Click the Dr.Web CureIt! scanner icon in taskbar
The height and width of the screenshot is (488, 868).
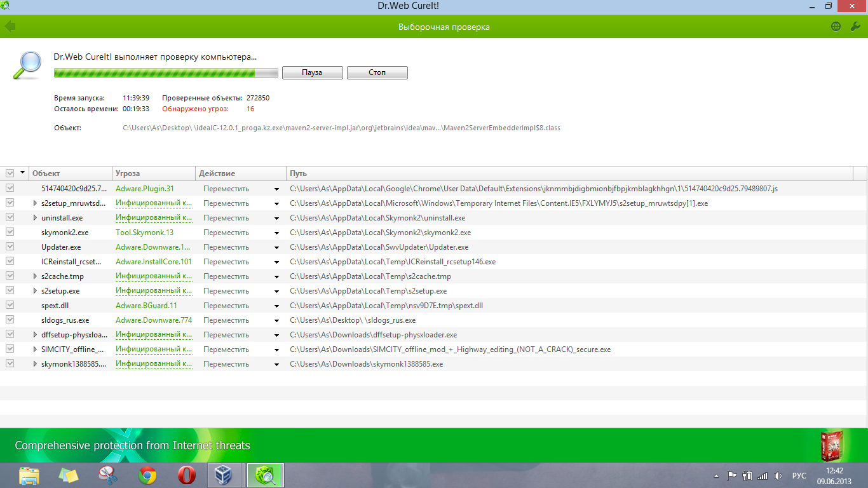(x=264, y=475)
